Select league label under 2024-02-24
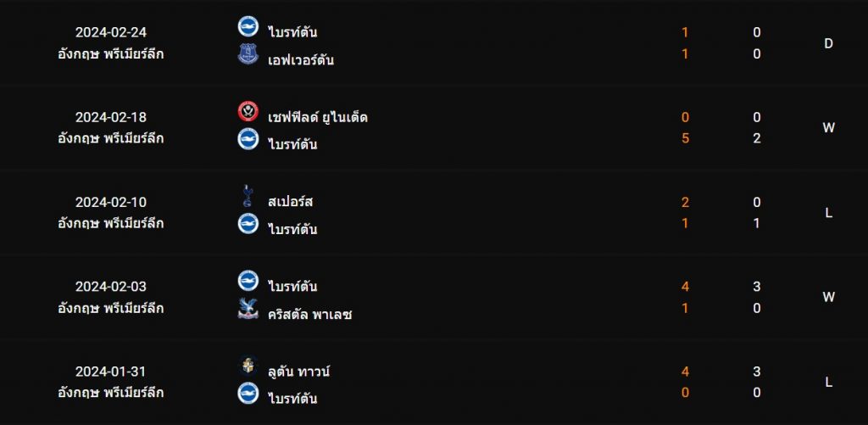The height and width of the screenshot is (425, 868). pyautogui.click(x=111, y=53)
